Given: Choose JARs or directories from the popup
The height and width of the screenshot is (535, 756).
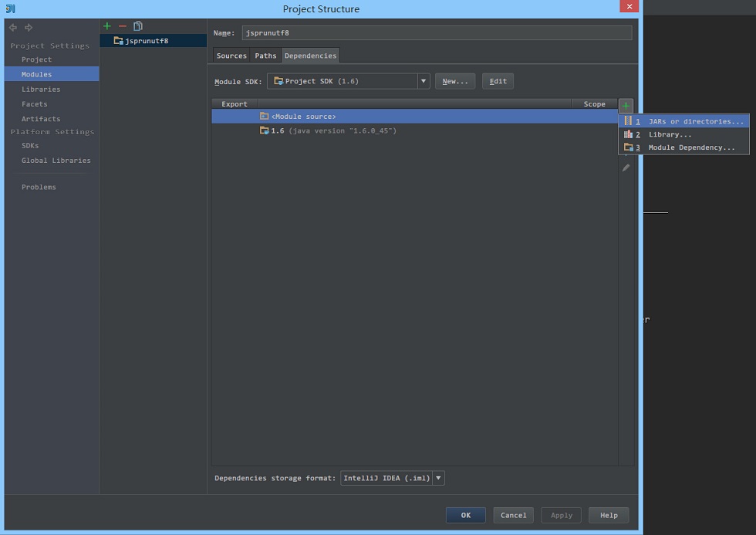Looking at the screenshot, I should point(683,121).
